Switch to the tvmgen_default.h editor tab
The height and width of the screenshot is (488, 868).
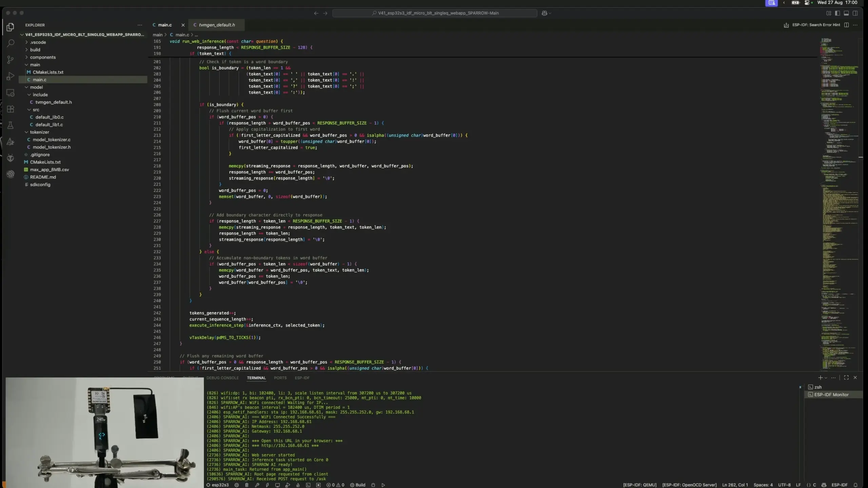click(217, 25)
